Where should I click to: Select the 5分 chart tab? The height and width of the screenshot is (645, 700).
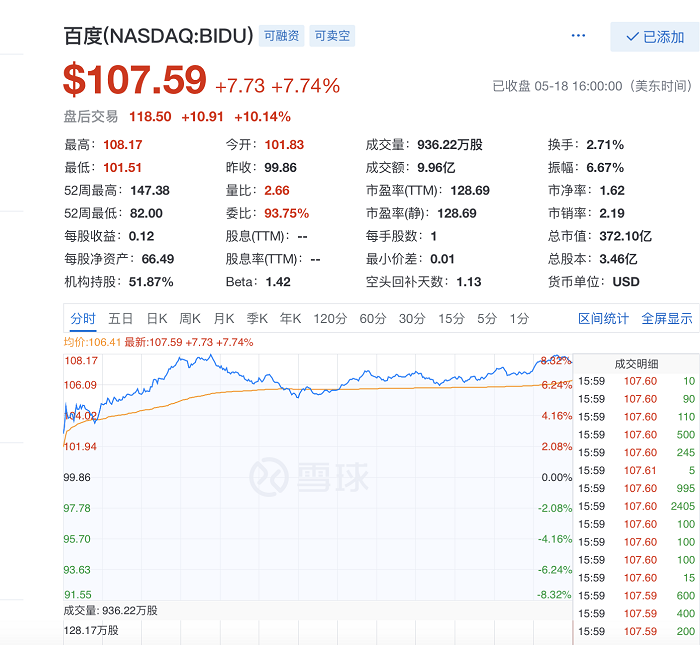[487, 319]
